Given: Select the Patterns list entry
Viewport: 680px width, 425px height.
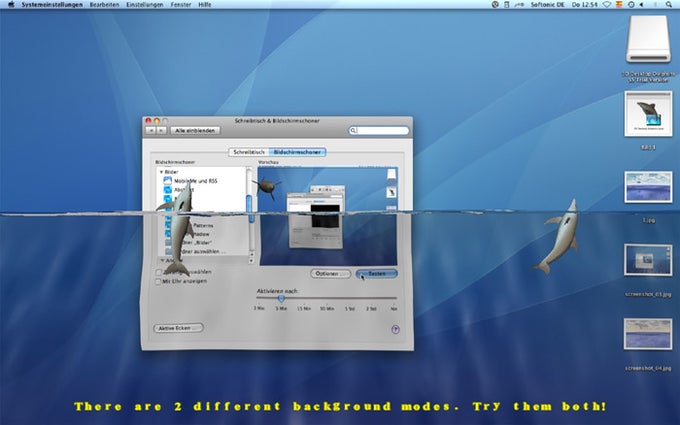Looking at the screenshot, I should pos(202,226).
